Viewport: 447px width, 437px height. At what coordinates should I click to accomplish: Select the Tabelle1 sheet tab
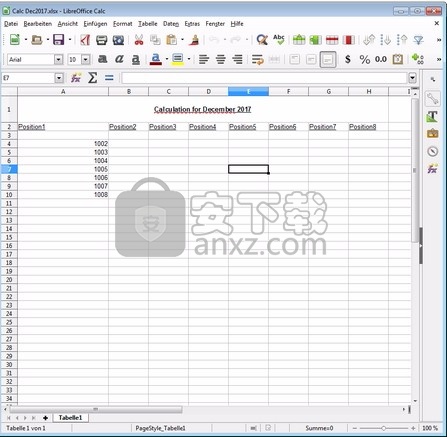(x=70, y=418)
